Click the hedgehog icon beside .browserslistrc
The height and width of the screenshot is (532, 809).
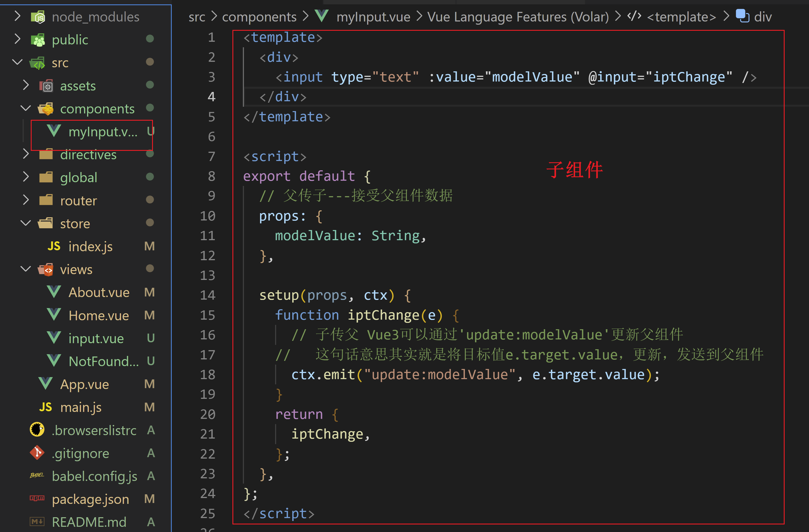tap(37, 430)
